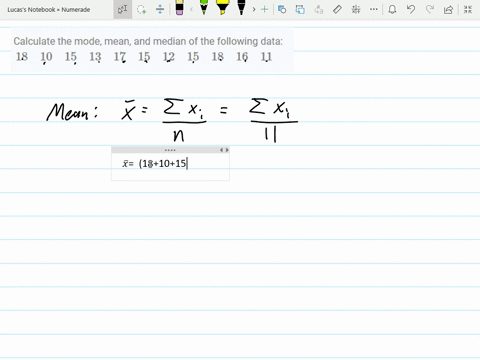Grab the text box's four-dot move handle
This screenshot has height=360, width=480.
(x=170, y=150)
